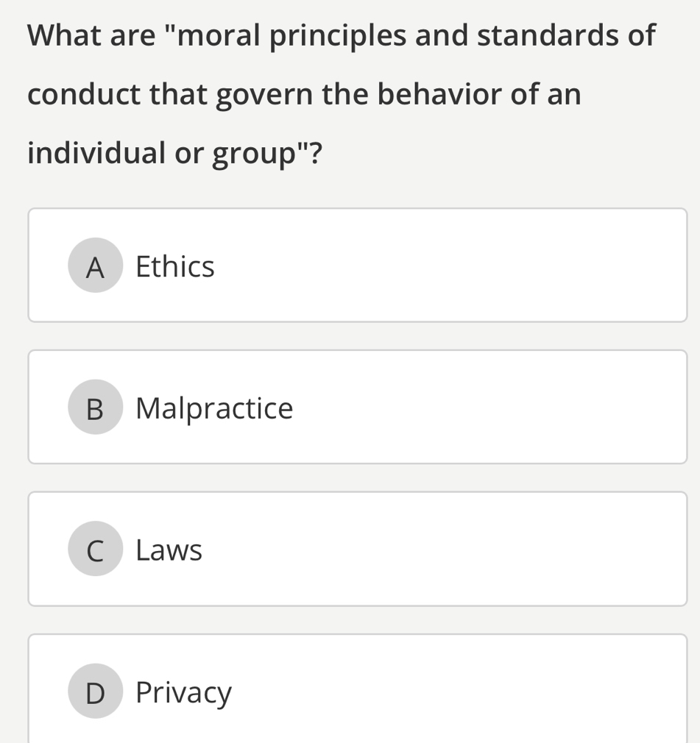Select the letter A circle icon
Image resolution: width=700 pixels, height=743 pixels.
tap(96, 266)
